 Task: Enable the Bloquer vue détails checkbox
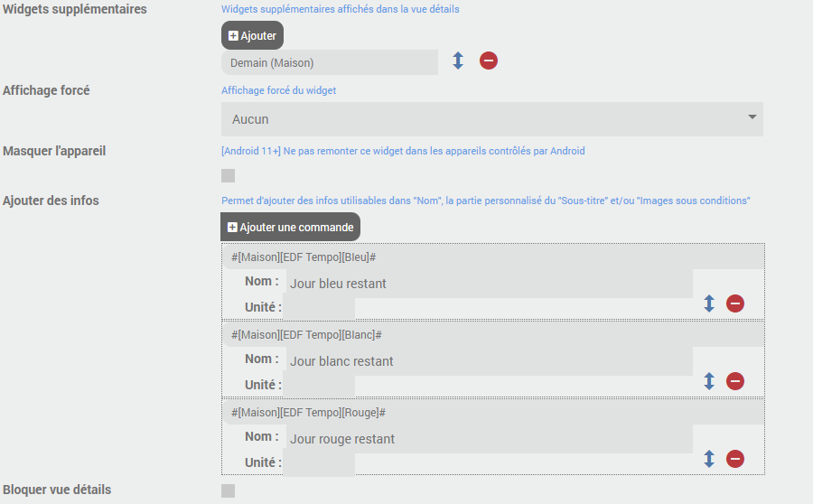coord(229,490)
